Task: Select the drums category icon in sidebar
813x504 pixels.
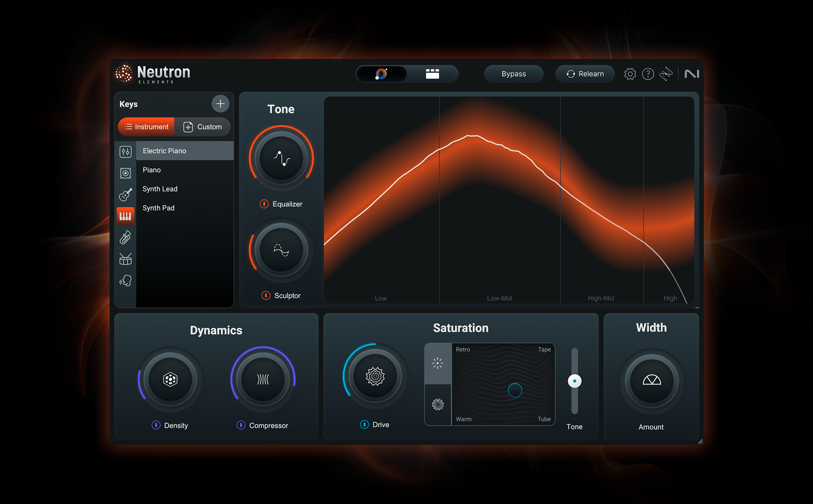Action: click(x=125, y=259)
